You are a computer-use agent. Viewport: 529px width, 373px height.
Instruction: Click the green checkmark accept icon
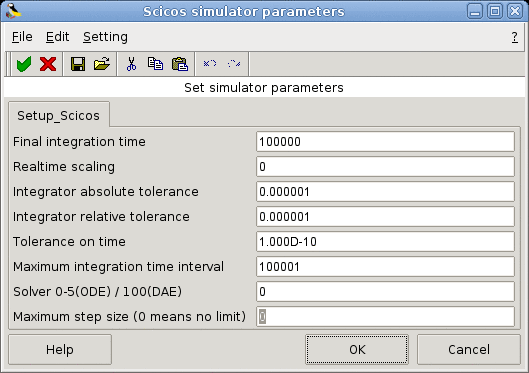[24, 64]
